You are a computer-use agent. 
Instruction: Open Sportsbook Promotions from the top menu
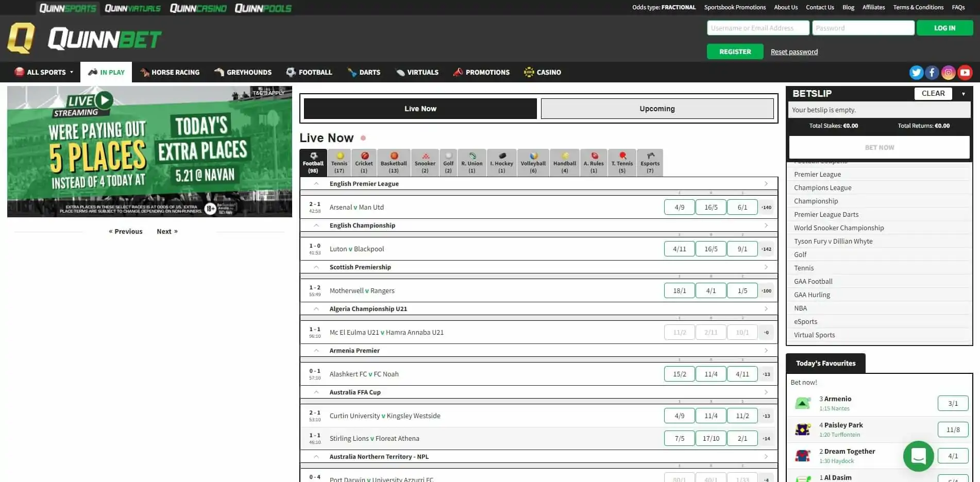coord(734,7)
